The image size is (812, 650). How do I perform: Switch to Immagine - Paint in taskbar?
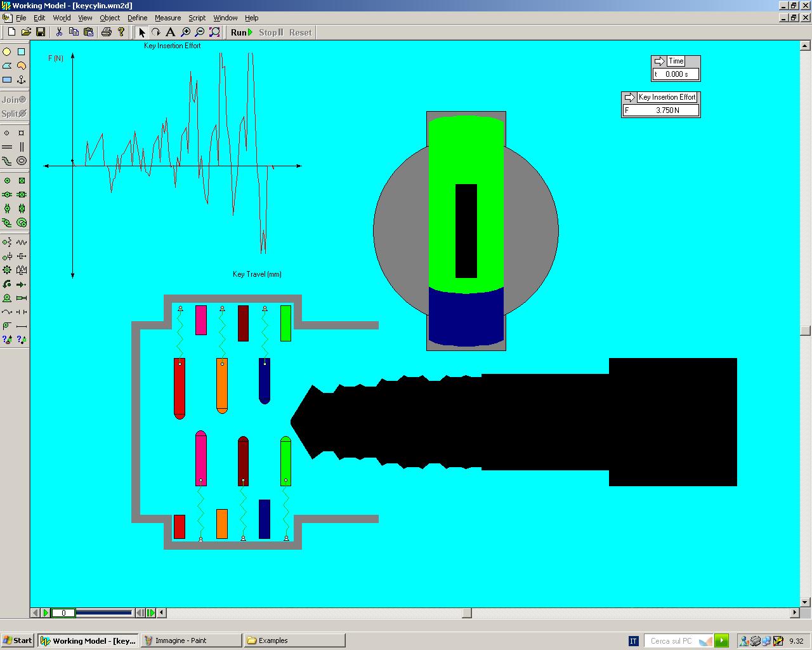[191, 640]
